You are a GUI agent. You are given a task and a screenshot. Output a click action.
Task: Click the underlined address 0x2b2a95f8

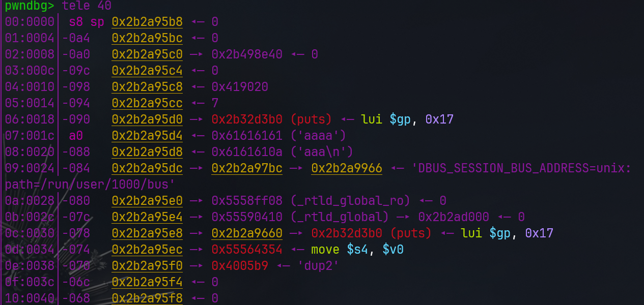pyautogui.click(x=147, y=298)
